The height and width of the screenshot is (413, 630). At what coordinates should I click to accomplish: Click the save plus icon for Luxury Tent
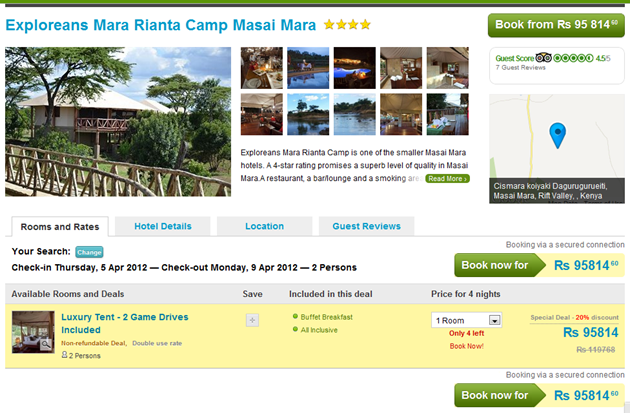pyautogui.click(x=252, y=320)
